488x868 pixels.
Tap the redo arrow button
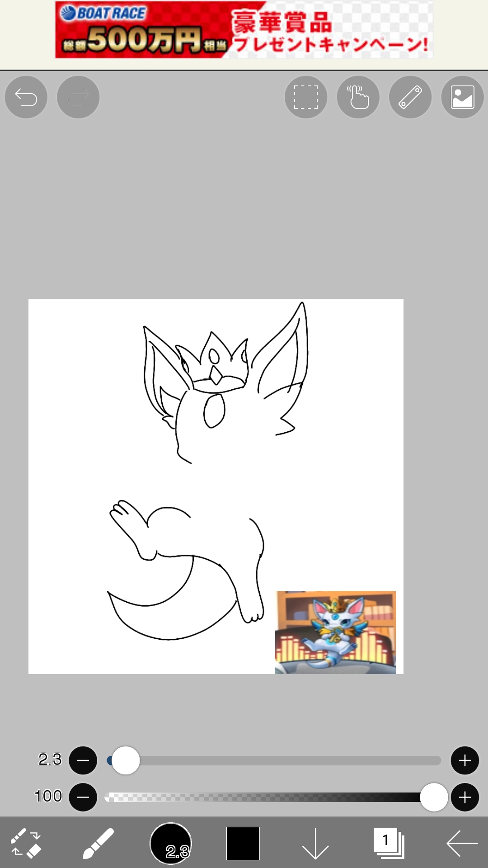pyautogui.click(x=78, y=97)
